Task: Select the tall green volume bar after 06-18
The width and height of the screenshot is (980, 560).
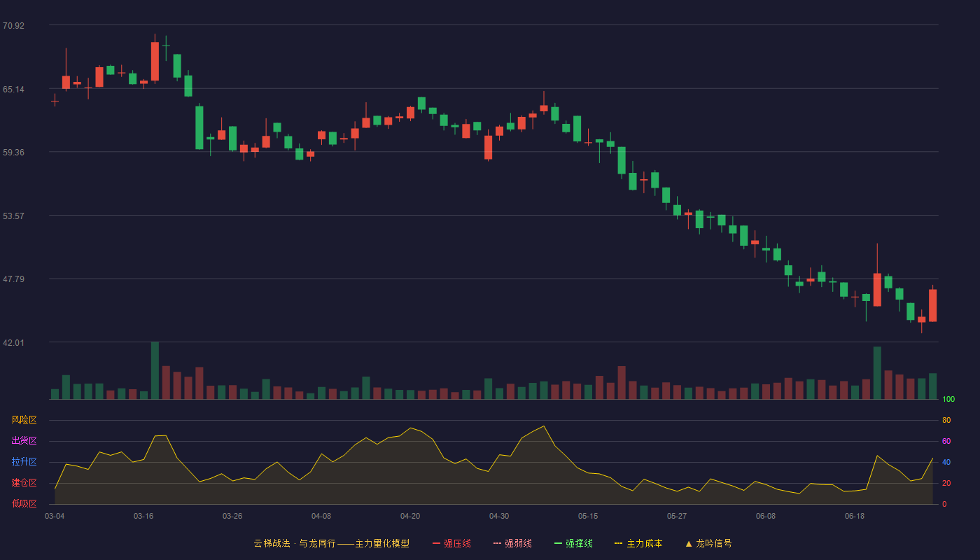Action: [x=877, y=373]
